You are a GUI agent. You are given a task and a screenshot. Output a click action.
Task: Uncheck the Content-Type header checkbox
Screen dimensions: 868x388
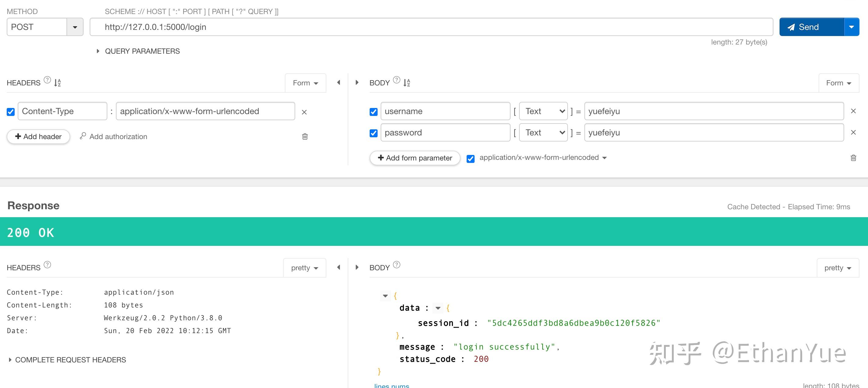click(x=11, y=112)
